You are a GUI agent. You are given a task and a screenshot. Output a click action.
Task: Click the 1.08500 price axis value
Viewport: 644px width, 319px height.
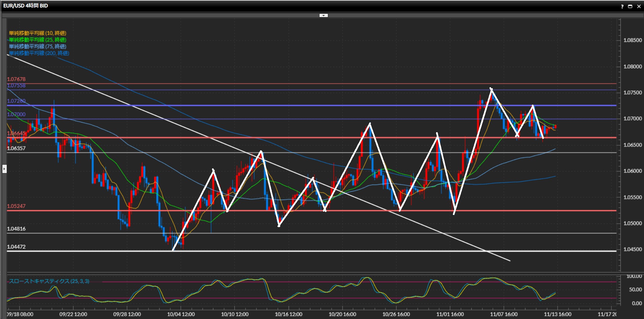click(x=632, y=40)
